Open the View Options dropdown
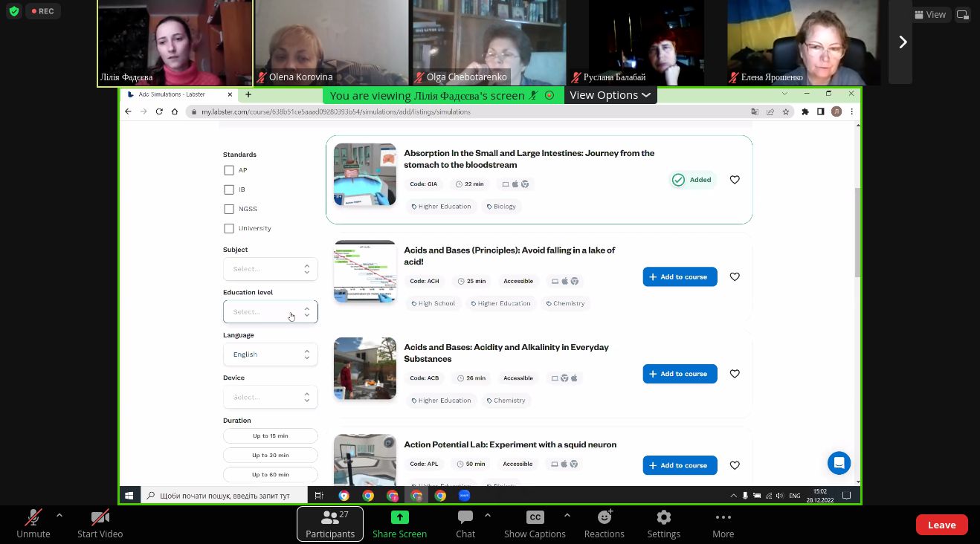 610,95
